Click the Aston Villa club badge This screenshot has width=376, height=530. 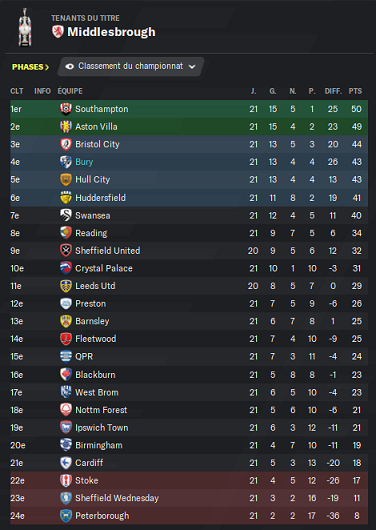point(66,127)
